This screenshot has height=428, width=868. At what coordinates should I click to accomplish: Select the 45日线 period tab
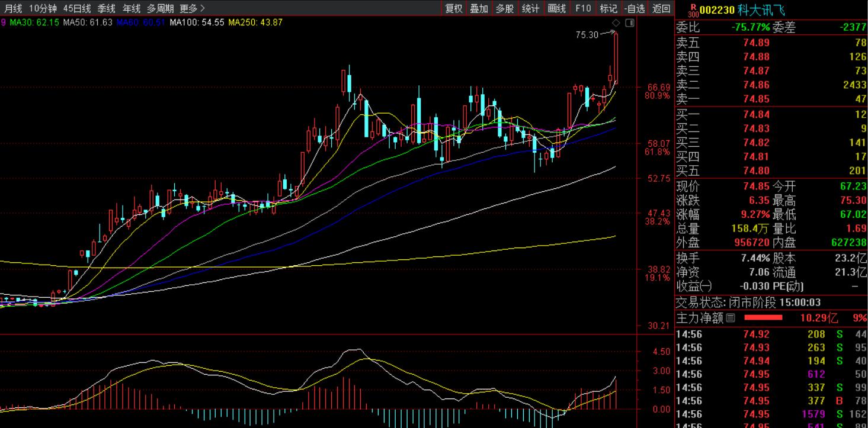(77, 8)
